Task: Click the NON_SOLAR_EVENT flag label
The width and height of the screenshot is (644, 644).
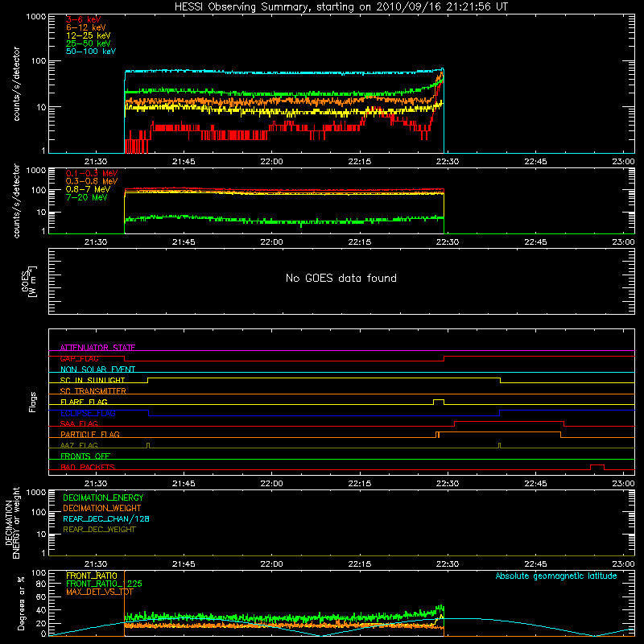Action: pos(97,369)
